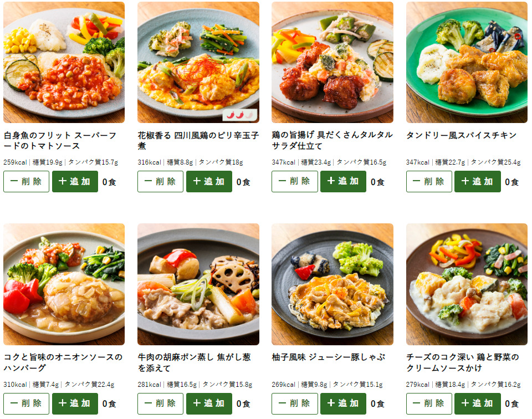The image size is (532, 419).
Task: Open 柚子風味 ジューシー豚しゃぶ title link
Action: tap(328, 357)
